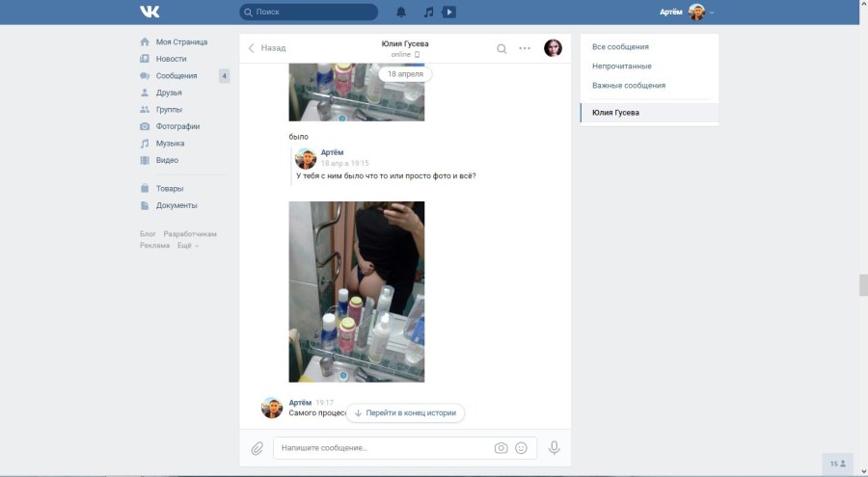This screenshot has height=477, width=868.
Task: Open the music note icon in header
Action: 428,12
